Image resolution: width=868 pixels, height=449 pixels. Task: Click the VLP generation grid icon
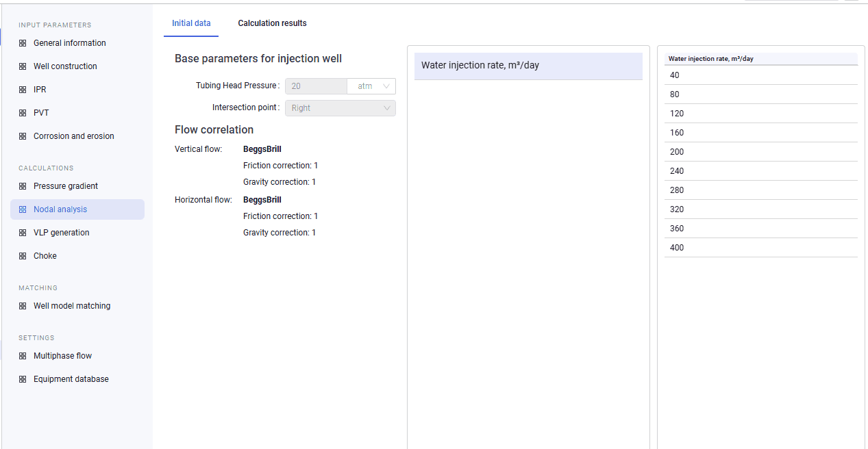23,233
